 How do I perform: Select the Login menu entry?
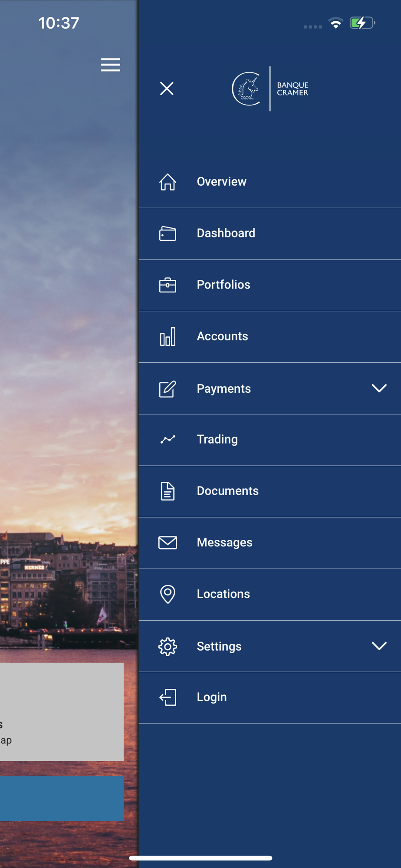(x=270, y=698)
